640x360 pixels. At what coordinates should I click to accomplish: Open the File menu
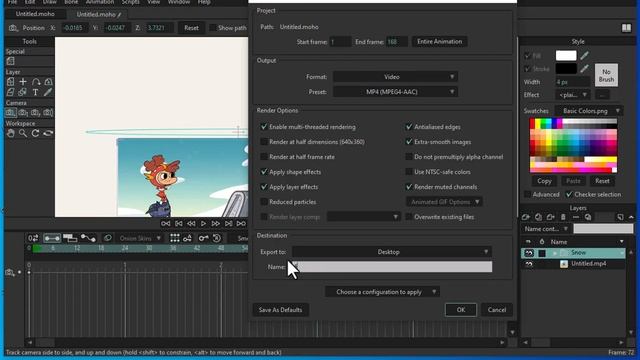coord(12,2)
